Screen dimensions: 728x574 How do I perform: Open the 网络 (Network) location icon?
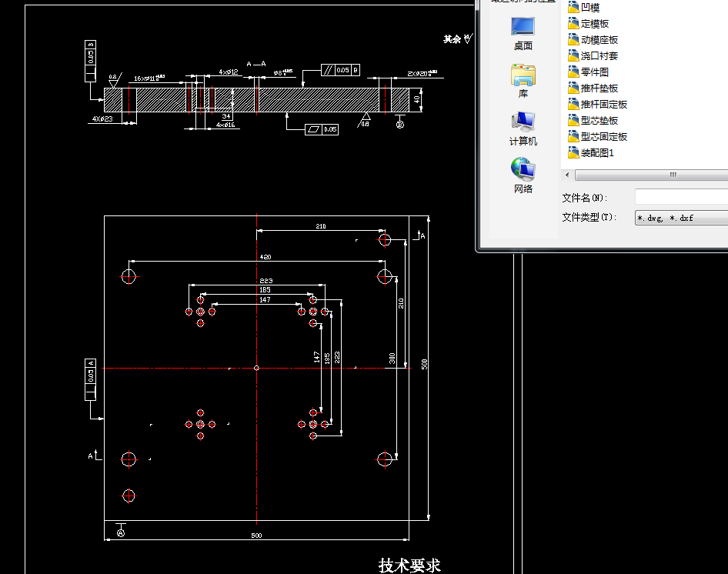click(x=523, y=175)
